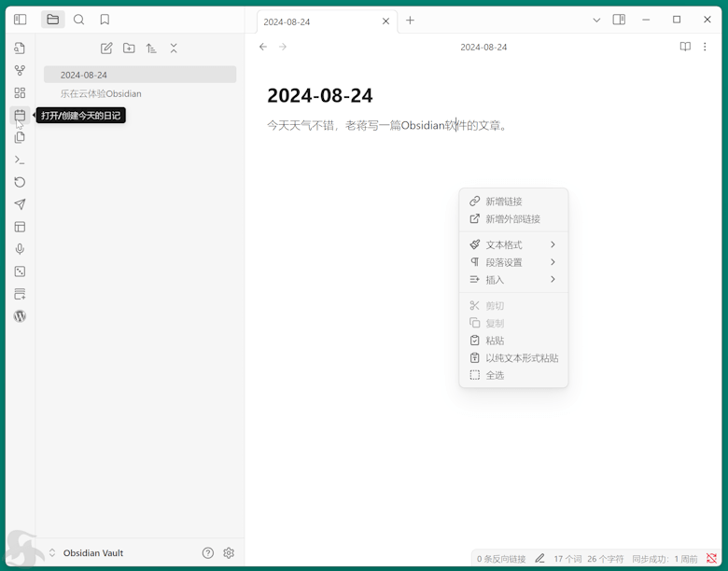Choose 全选 from the context menu
The image size is (728, 571).
click(x=513, y=375)
